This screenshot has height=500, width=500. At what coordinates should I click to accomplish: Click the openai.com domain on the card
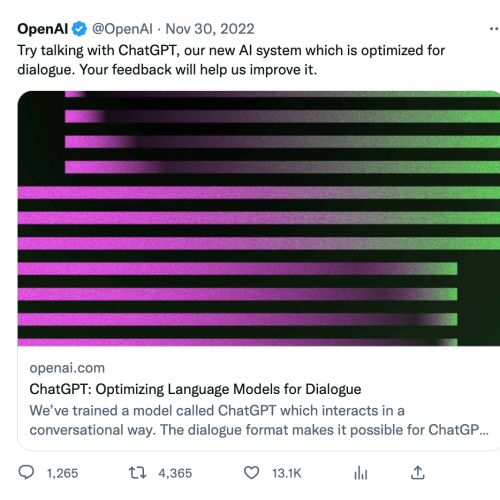[67, 368]
